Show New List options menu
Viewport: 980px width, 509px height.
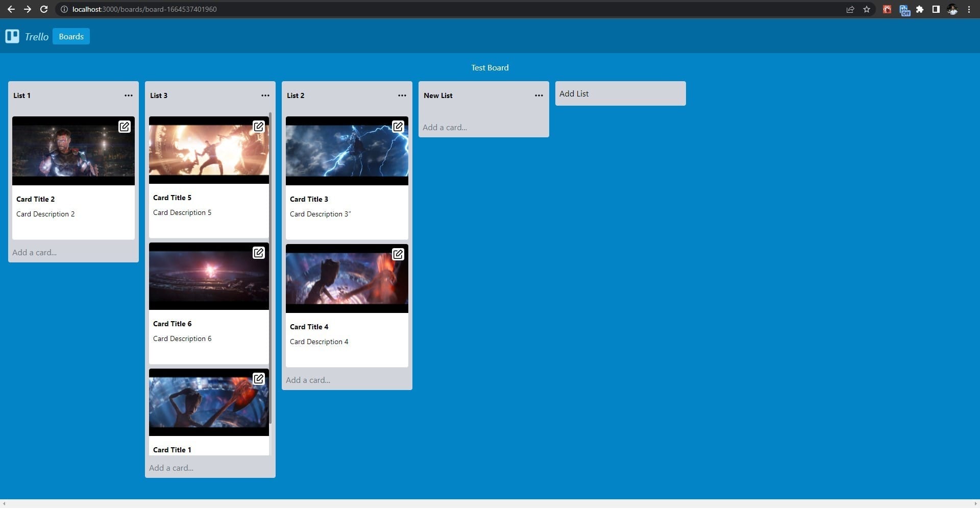pos(539,95)
